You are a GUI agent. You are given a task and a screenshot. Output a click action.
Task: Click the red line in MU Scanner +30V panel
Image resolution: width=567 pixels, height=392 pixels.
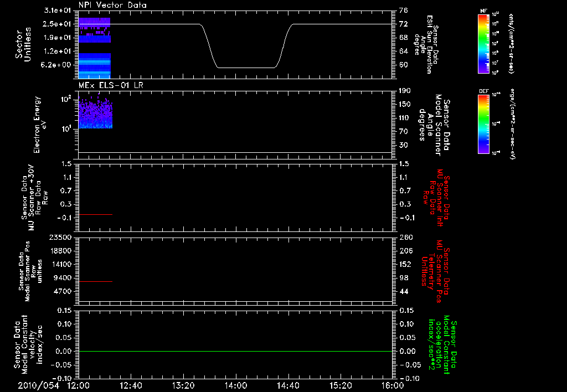tap(95, 214)
